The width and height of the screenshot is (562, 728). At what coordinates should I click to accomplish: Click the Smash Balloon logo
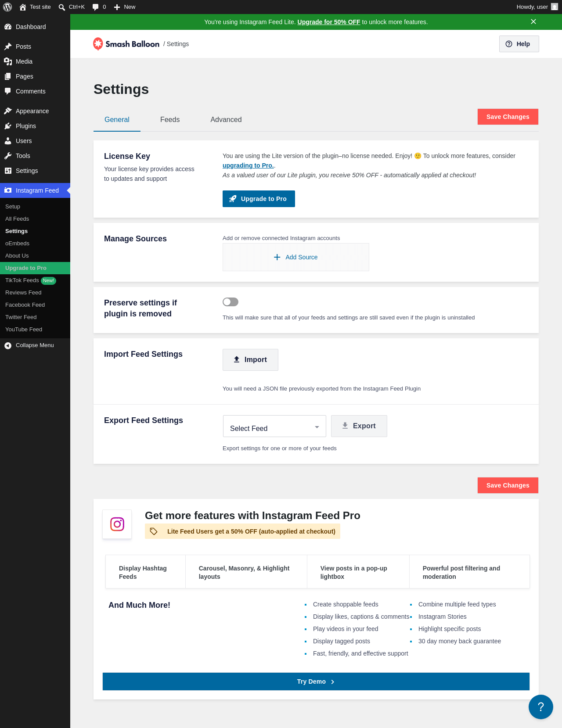click(x=126, y=44)
